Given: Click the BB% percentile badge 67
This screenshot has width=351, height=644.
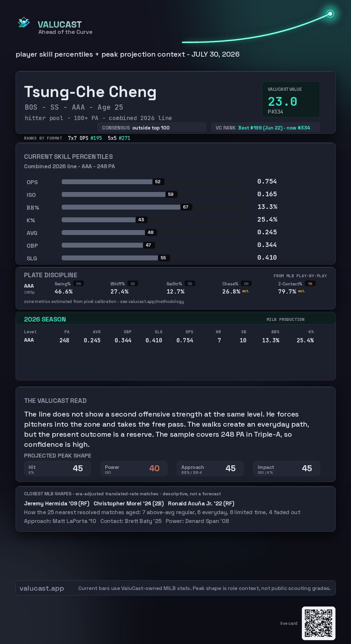Looking at the screenshot, I should (186, 207).
